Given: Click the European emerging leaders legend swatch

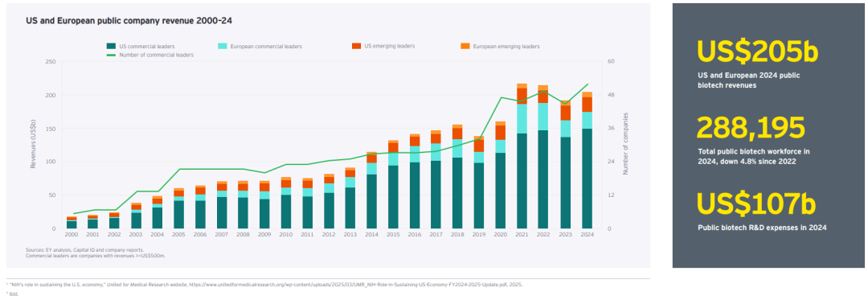Looking at the screenshot, I should tap(465, 47).
